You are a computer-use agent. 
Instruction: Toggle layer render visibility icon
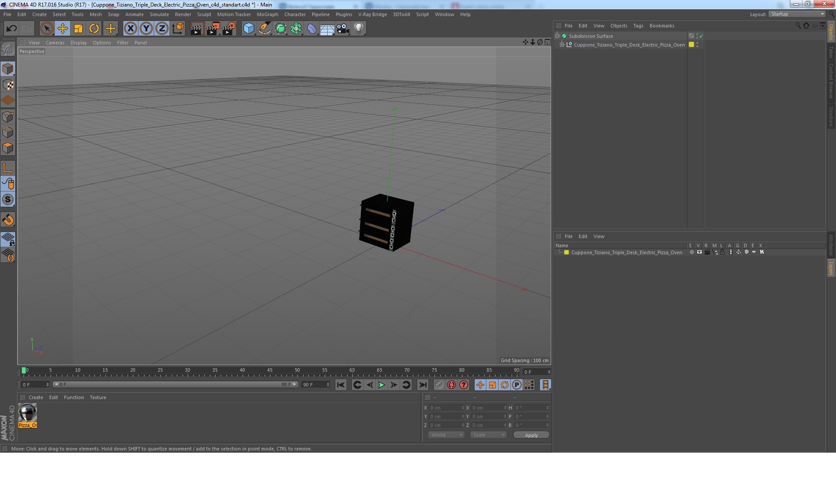[x=707, y=252]
